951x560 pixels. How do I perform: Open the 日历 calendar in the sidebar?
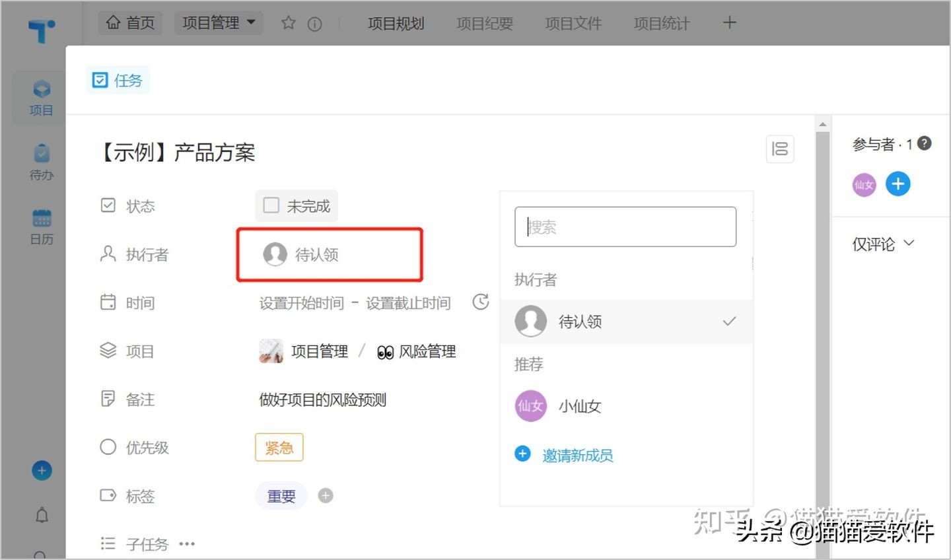click(41, 226)
